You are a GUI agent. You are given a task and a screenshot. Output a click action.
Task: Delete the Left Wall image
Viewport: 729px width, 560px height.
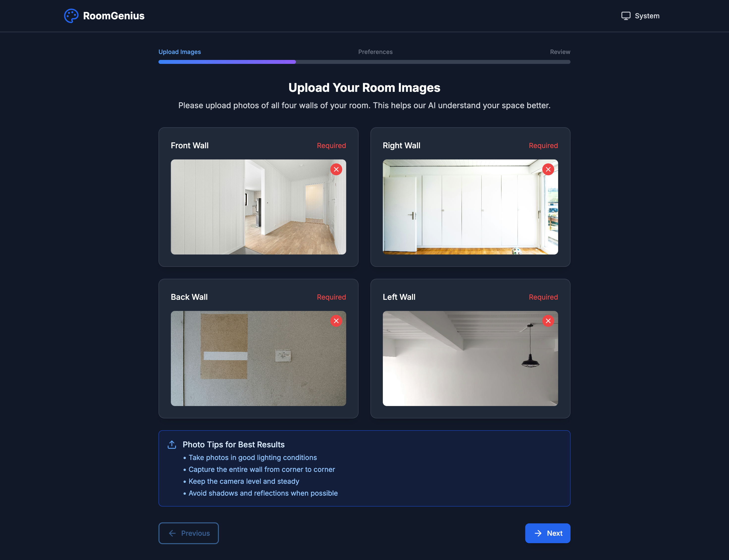[548, 321]
